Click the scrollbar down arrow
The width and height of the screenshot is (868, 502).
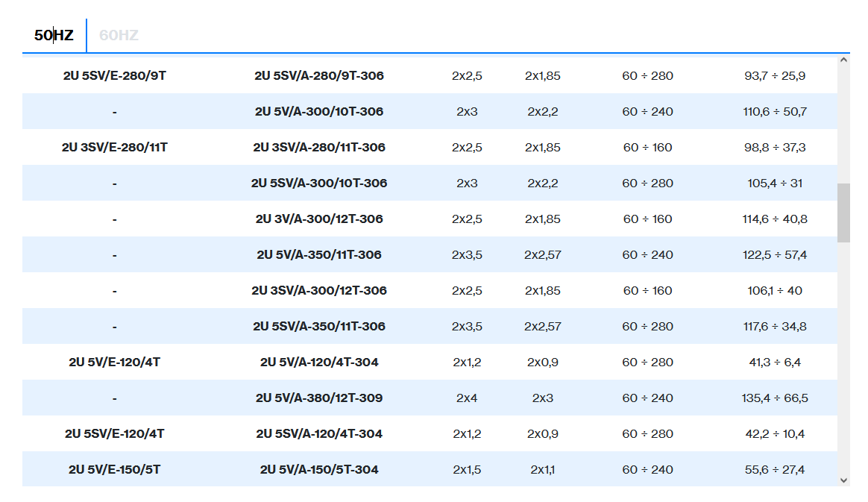pyautogui.click(x=843, y=480)
